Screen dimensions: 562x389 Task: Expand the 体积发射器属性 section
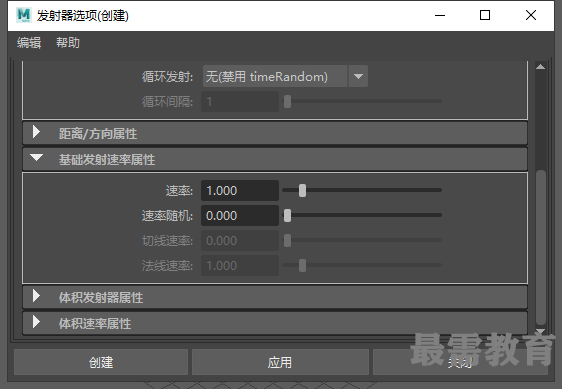pos(275,297)
